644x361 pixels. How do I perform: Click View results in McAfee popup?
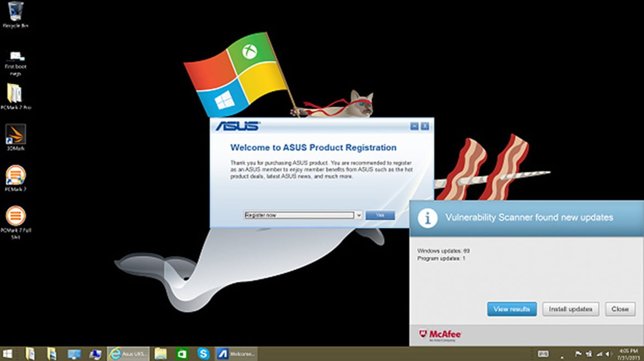tap(512, 309)
